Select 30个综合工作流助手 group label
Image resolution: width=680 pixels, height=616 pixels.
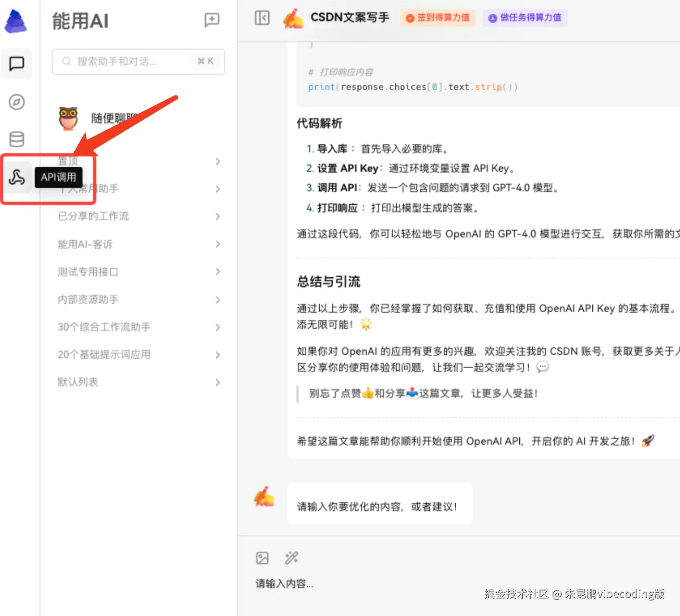point(104,327)
